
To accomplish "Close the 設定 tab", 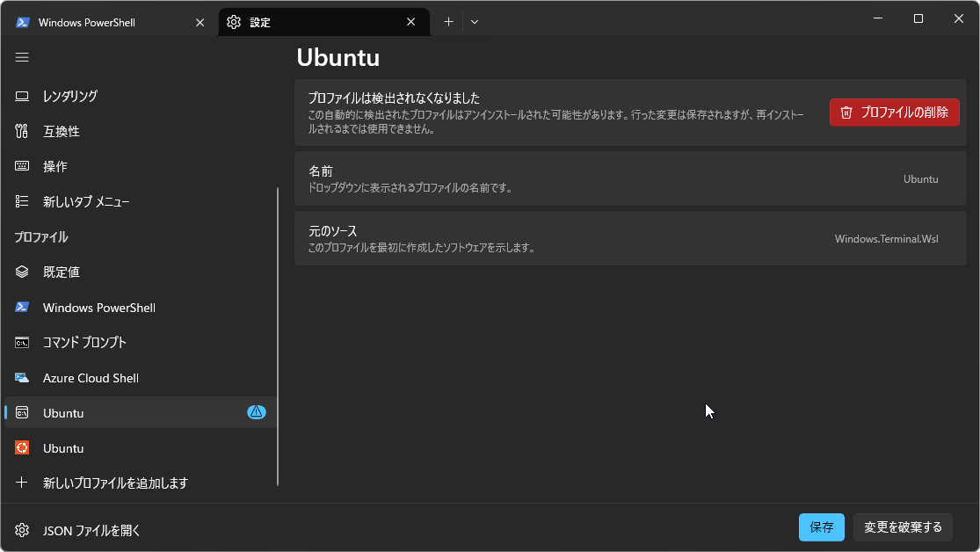I will (410, 22).
